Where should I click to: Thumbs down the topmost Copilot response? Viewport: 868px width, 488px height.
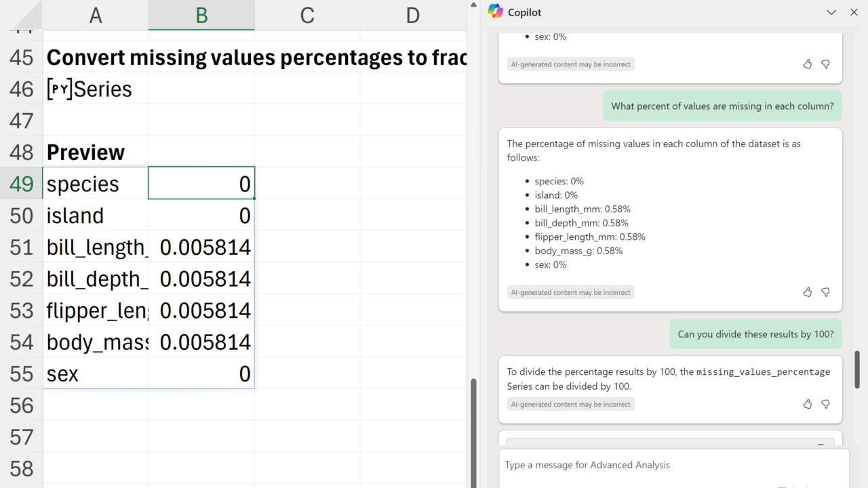(825, 64)
